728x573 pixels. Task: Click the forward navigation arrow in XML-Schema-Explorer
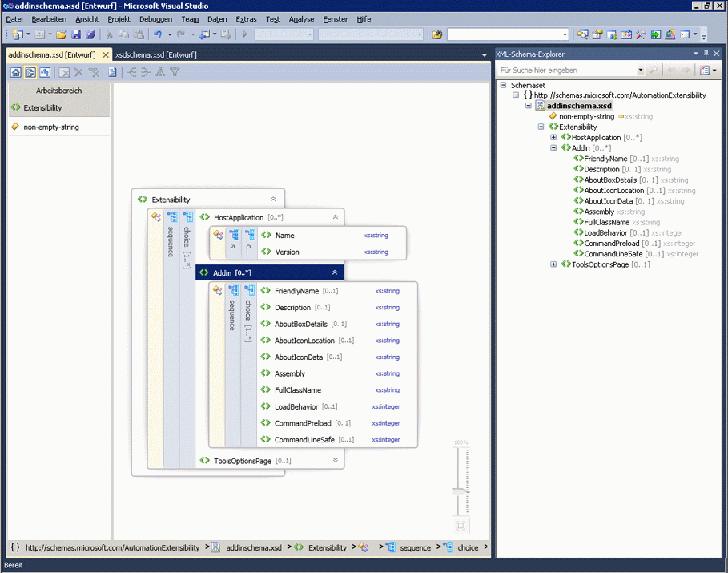685,71
